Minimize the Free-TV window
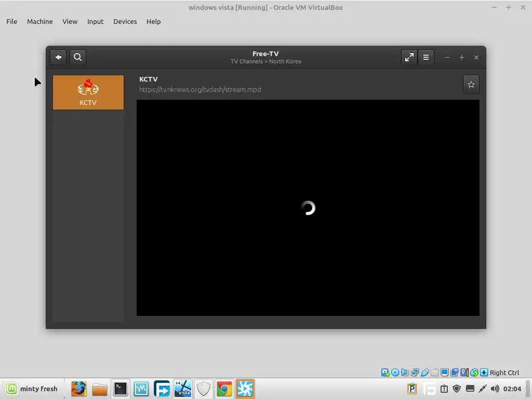Screen dimensions: 532x399 [447, 57]
